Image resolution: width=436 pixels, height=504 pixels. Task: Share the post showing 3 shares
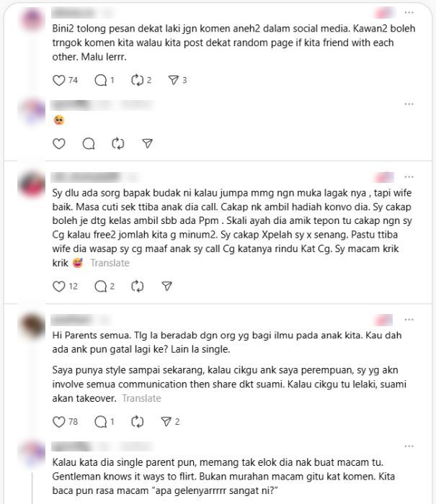173,80
